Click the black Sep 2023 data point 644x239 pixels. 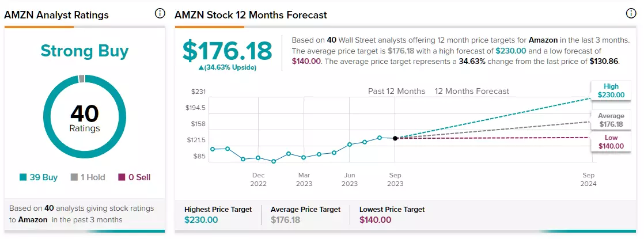point(395,138)
